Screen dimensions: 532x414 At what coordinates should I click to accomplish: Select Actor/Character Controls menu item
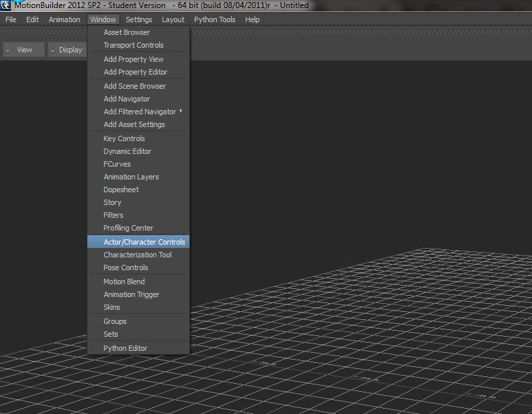(138, 242)
